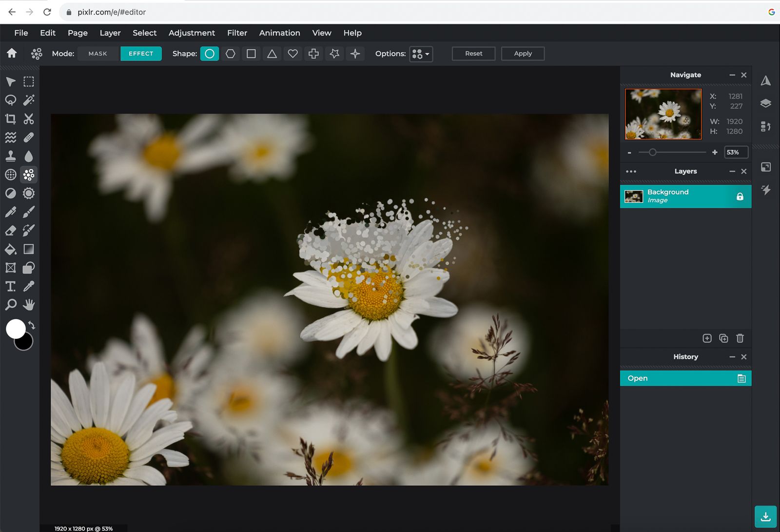Click the 53% zoom input field
This screenshot has width=780, height=532.
736,153
